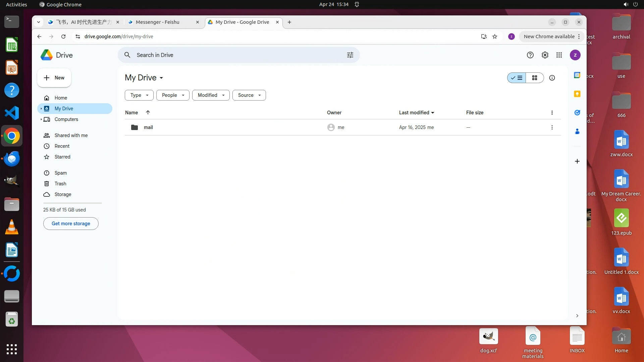Switch to list layout view
Viewport: 644px width, 362px height.
point(517,78)
